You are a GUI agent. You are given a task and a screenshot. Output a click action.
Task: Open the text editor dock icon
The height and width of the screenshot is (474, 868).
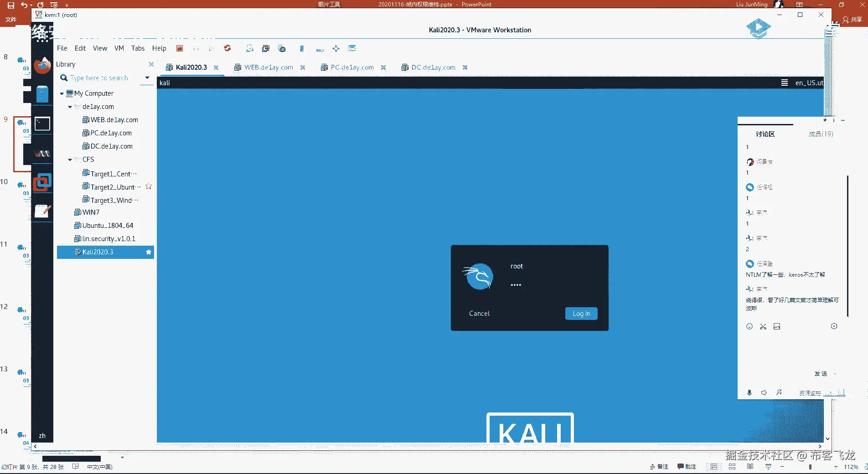pyautogui.click(x=42, y=211)
